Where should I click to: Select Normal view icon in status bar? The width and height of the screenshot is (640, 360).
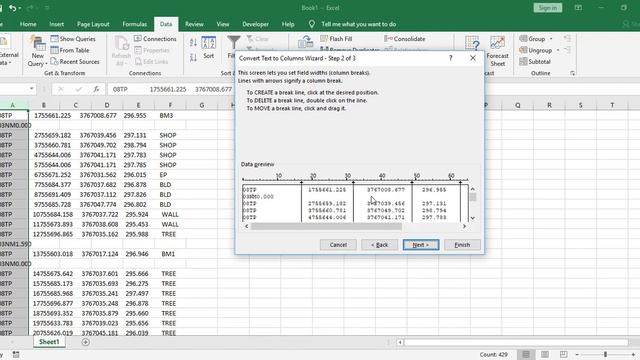click(526, 354)
